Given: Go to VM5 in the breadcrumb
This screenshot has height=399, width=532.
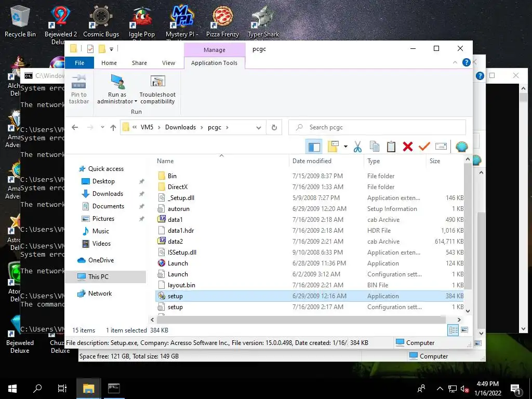Looking at the screenshot, I should coord(147,127).
